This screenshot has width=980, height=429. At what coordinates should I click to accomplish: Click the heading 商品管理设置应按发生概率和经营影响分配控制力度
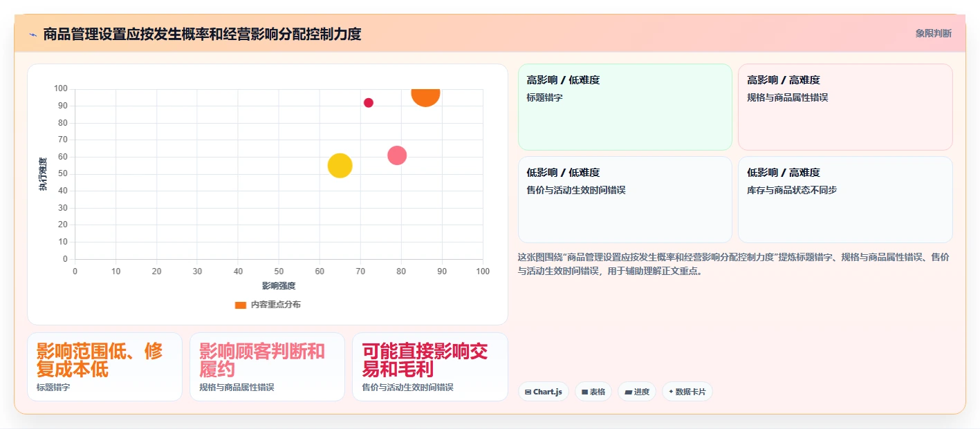tap(202, 34)
